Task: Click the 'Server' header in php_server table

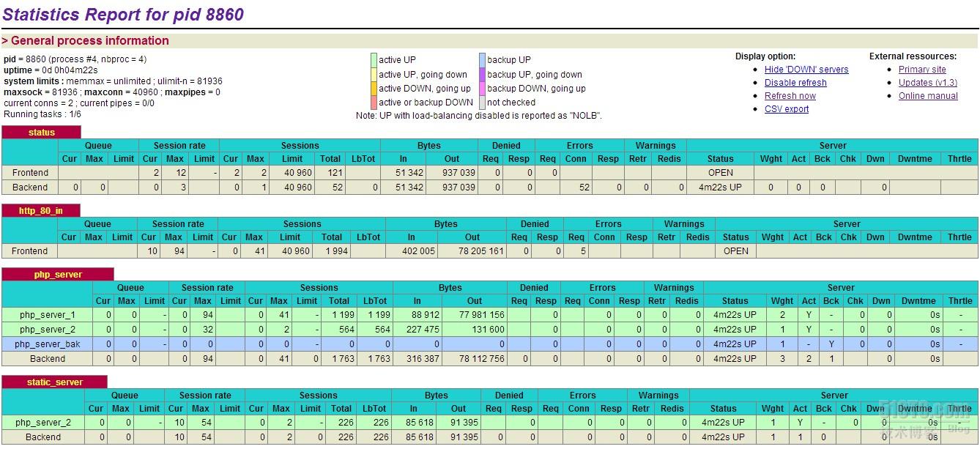Action: tap(841, 288)
